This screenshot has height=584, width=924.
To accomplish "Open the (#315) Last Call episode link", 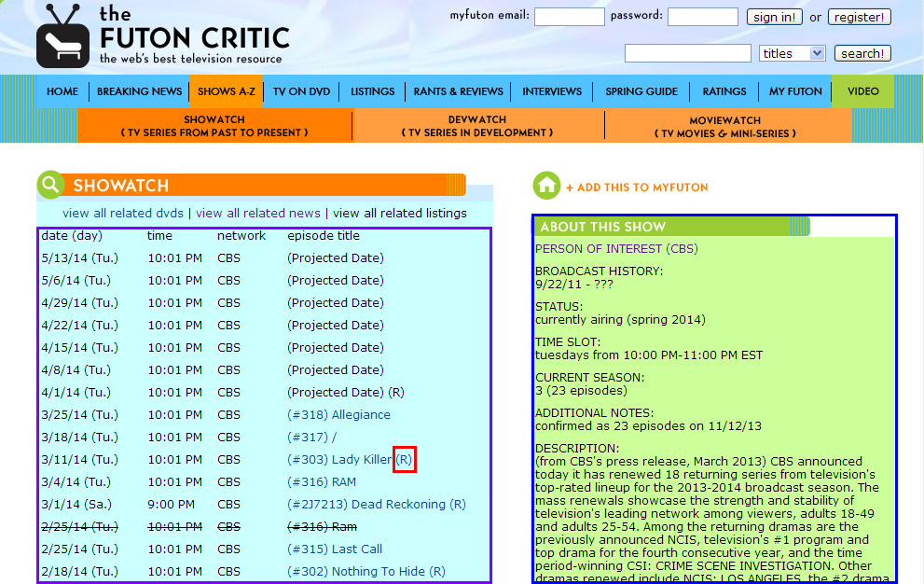I will coord(335,549).
